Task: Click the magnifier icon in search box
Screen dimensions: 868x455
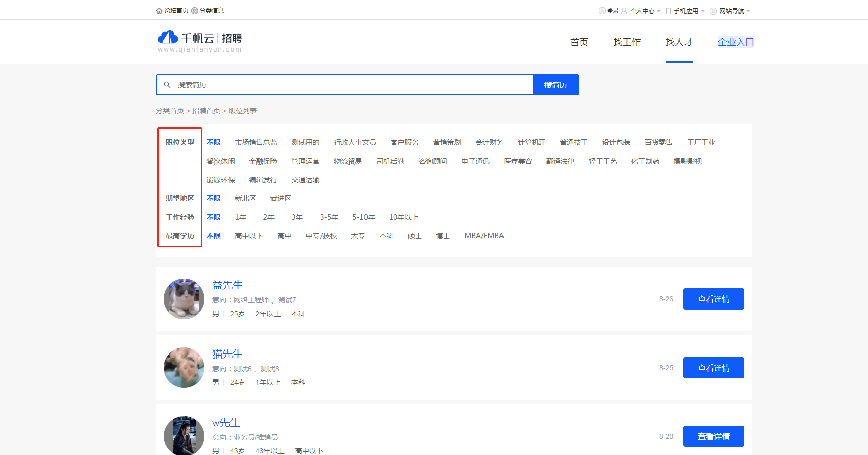Action: click(x=167, y=85)
